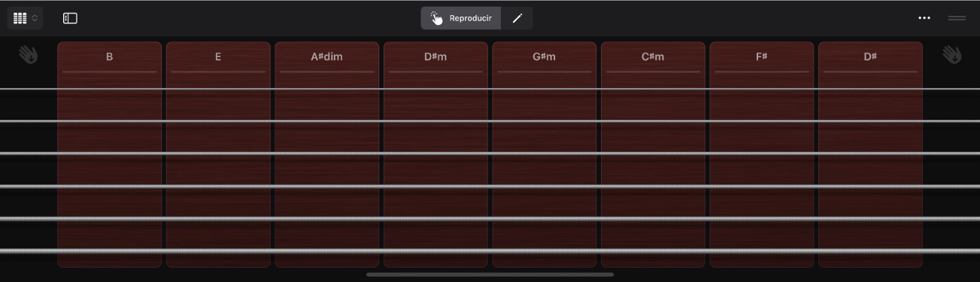
Task: Play the G♯m chord strip
Action: [x=545, y=154]
